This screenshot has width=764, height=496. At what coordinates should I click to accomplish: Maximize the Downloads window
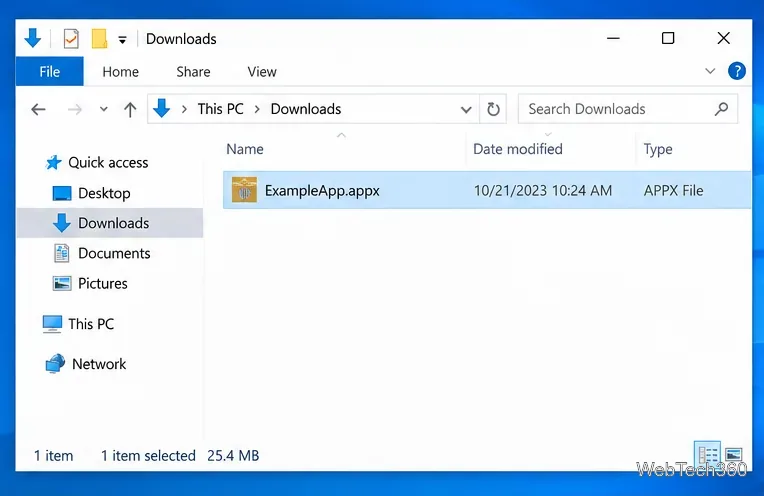[668, 38]
